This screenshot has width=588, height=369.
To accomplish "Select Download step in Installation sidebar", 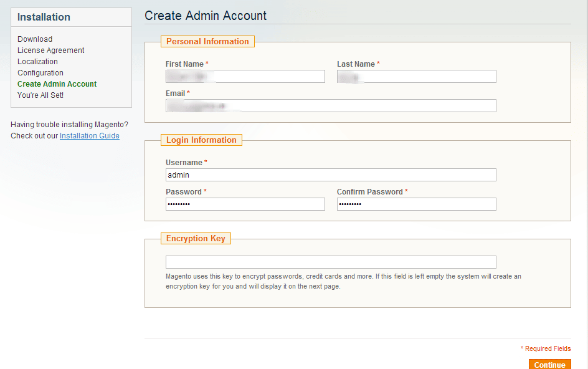I will tap(35, 39).
